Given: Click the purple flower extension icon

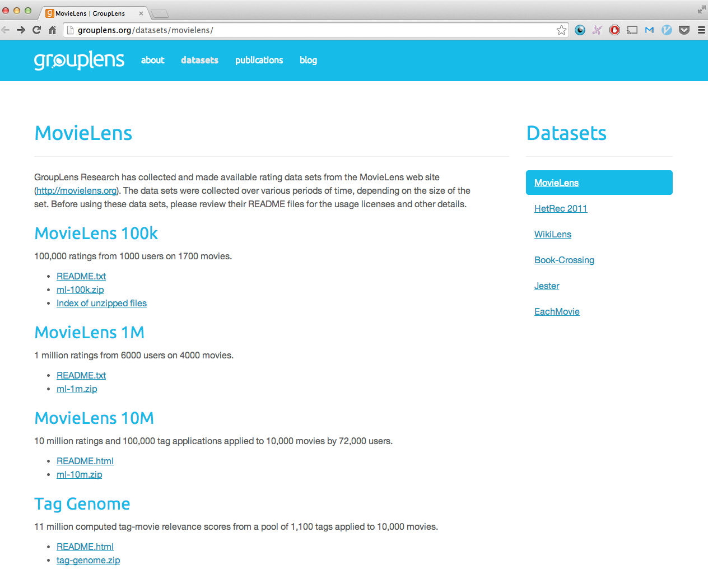Looking at the screenshot, I should 597,30.
